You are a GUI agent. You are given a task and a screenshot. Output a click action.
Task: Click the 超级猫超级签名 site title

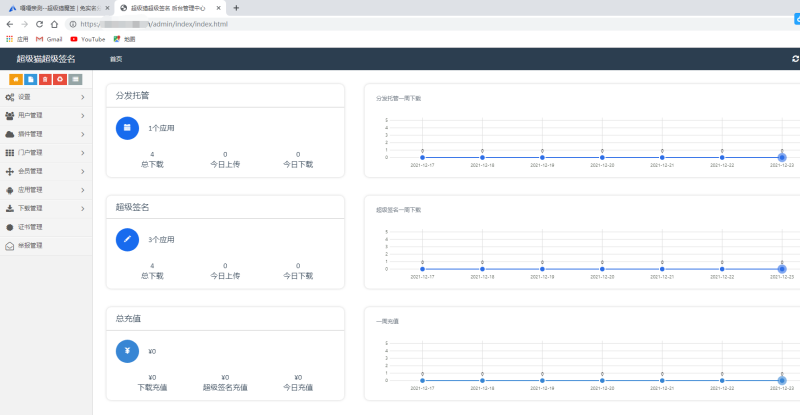point(46,59)
